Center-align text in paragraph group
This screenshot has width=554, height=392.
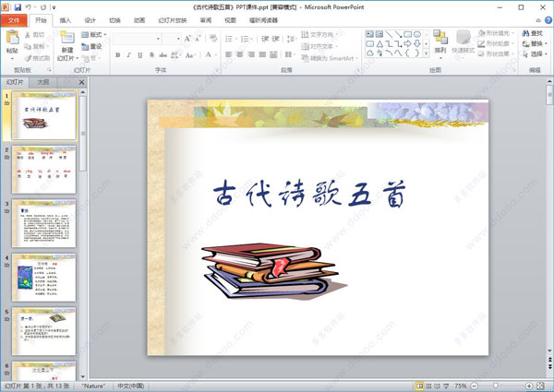coord(240,54)
